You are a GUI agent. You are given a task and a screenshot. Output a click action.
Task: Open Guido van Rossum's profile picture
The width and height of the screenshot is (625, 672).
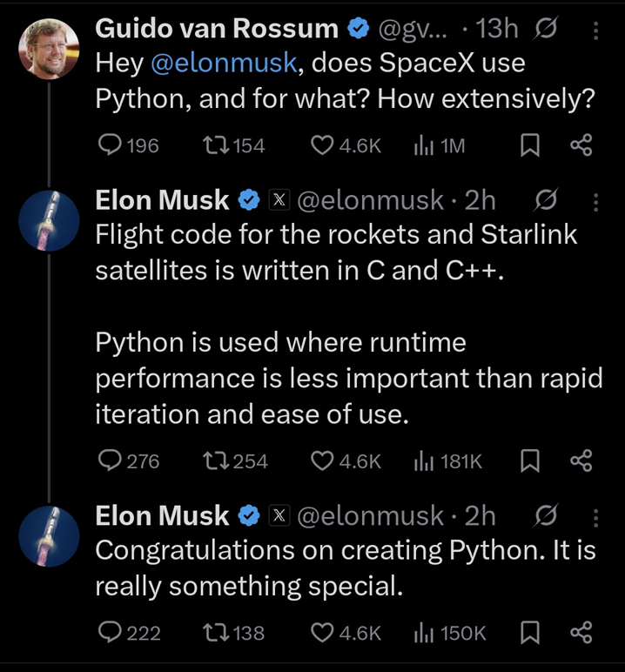tap(49, 49)
